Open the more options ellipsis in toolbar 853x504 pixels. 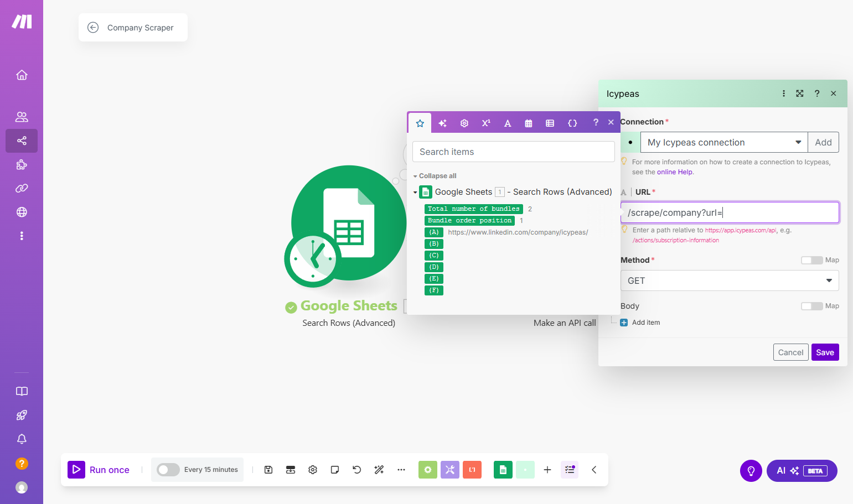click(x=401, y=470)
